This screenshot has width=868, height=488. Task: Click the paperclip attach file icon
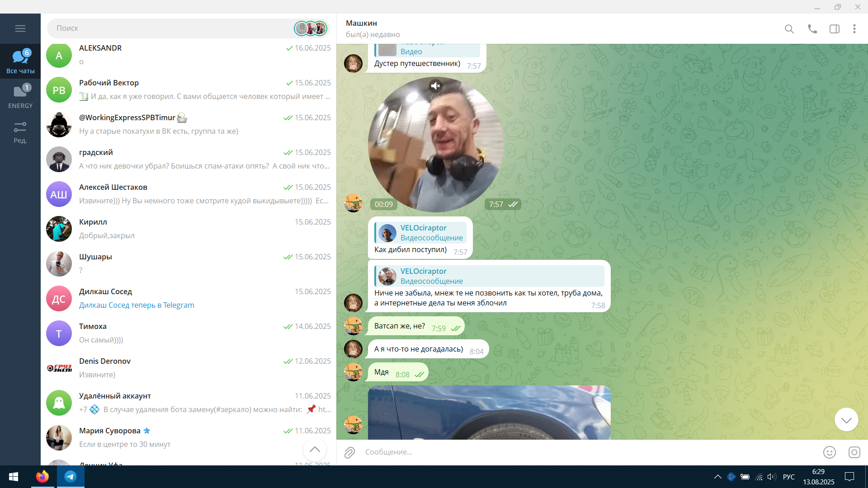[349, 452]
